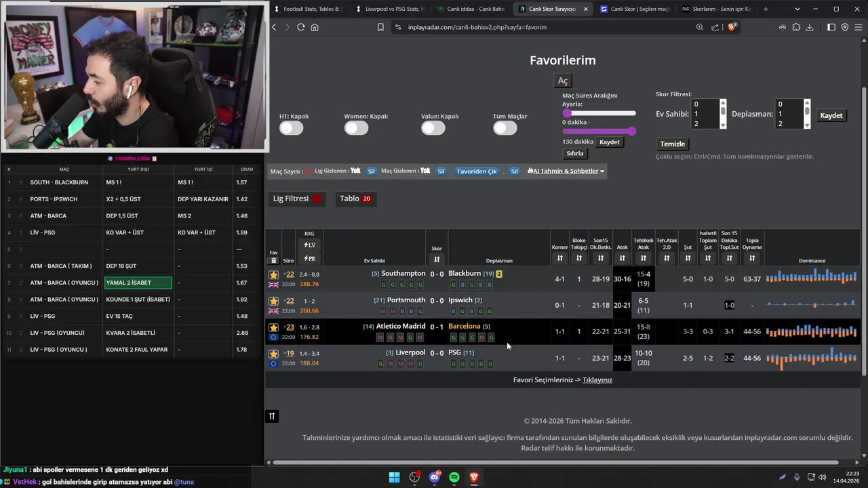Screen dimensions: 868x488
Task: Open the browser extensions puzzle icon
Action: 796,27
